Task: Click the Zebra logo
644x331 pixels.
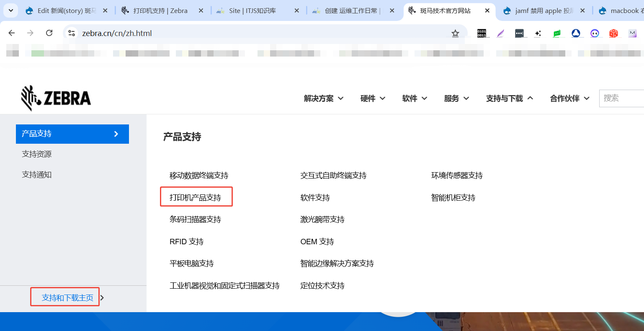Action: point(56,98)
